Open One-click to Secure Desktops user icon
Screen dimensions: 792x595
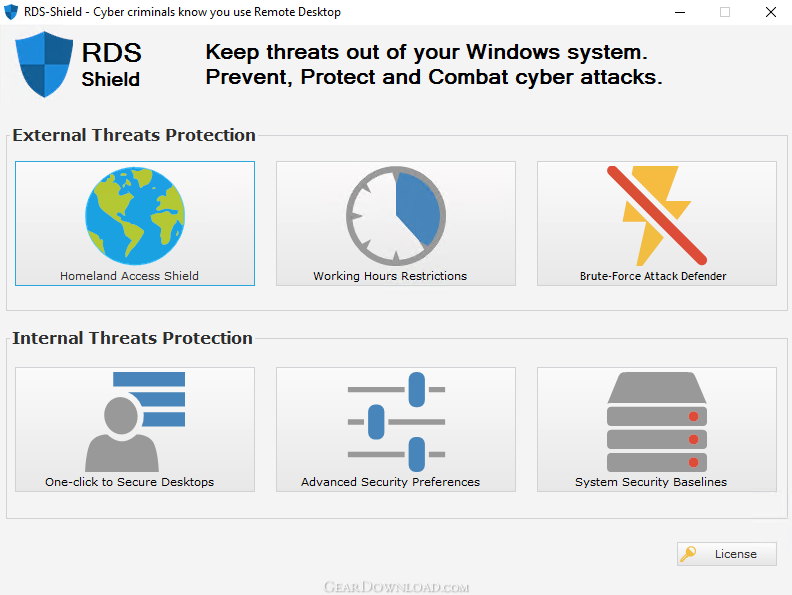coord(135,422)
